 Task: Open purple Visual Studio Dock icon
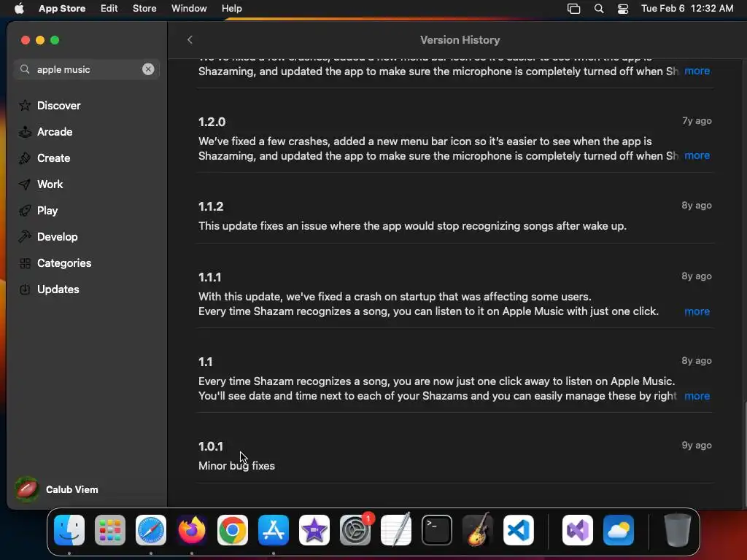pyautogui.click(x=578, y=530)
